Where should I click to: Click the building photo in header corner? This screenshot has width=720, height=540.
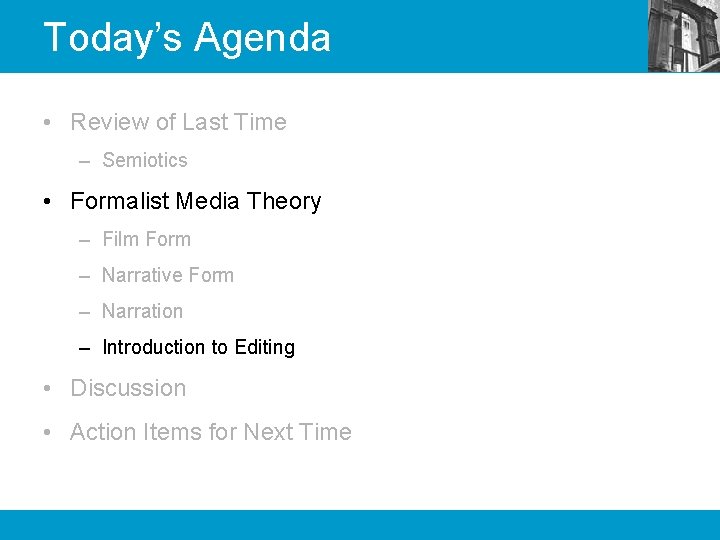coord(684,36)
